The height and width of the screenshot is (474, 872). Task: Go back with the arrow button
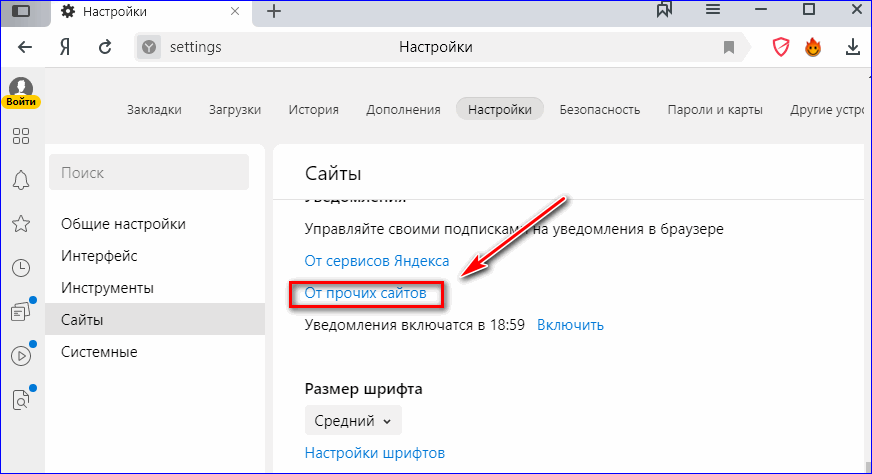24,47
